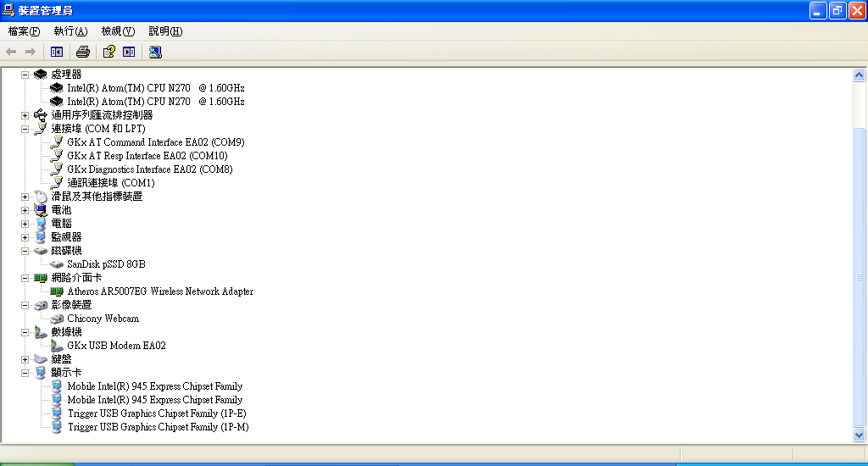Select GKx AT Command Interface EA02 (COM9)
Viewport: 868px width, 466px height.
click(156, 142)
